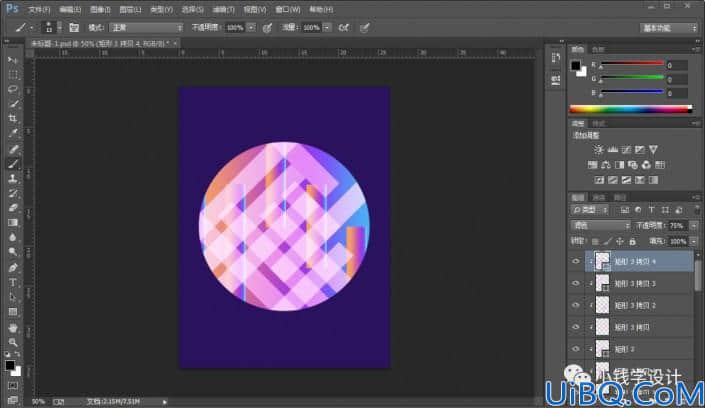Hide layer 矩形 3 拷贝
705x408 pixels.
576,327
